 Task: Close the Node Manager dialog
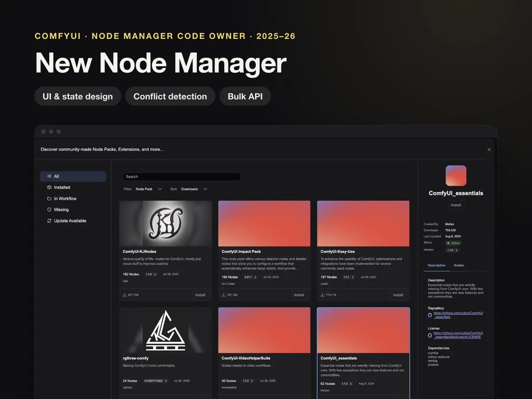[489, 150]
